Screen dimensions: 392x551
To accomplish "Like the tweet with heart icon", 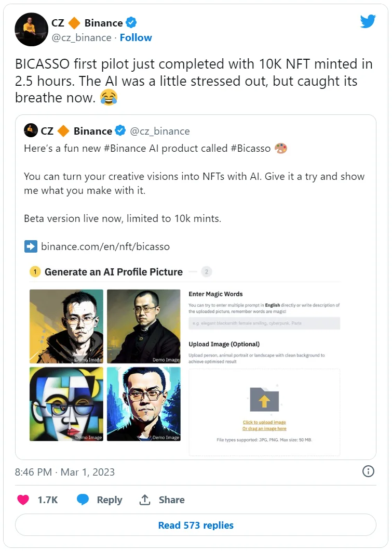I will point(23,500).
